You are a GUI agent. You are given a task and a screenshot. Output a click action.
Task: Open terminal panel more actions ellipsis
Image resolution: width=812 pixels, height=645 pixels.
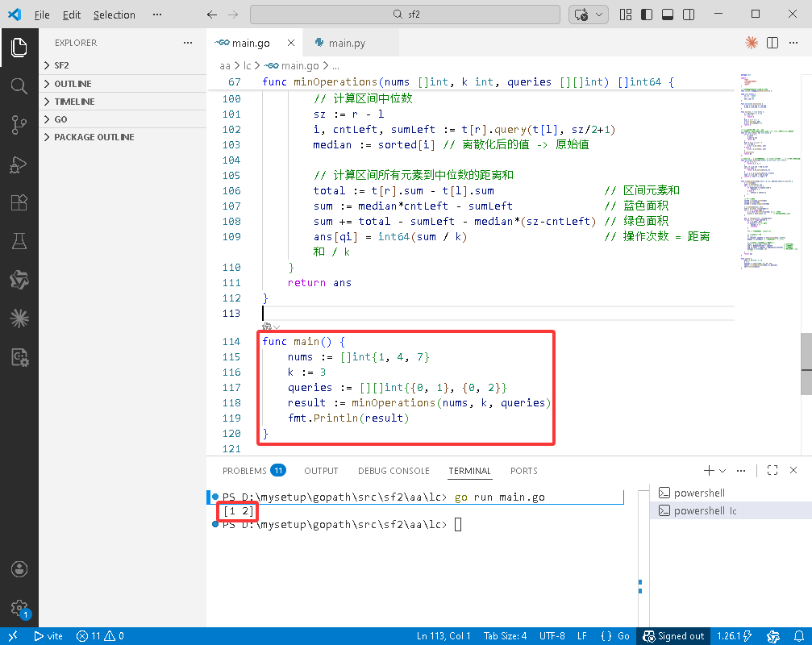pos(741,470)
